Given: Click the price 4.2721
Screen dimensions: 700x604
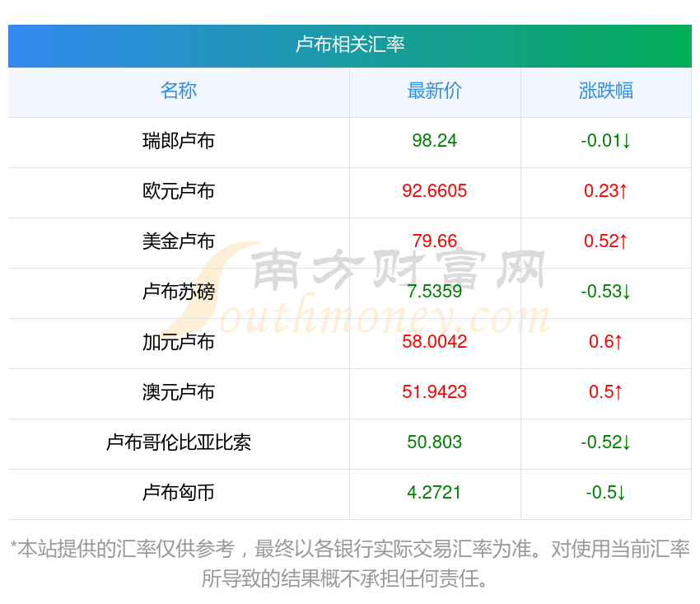Looking at the screenshot, I should pos(434,493).
